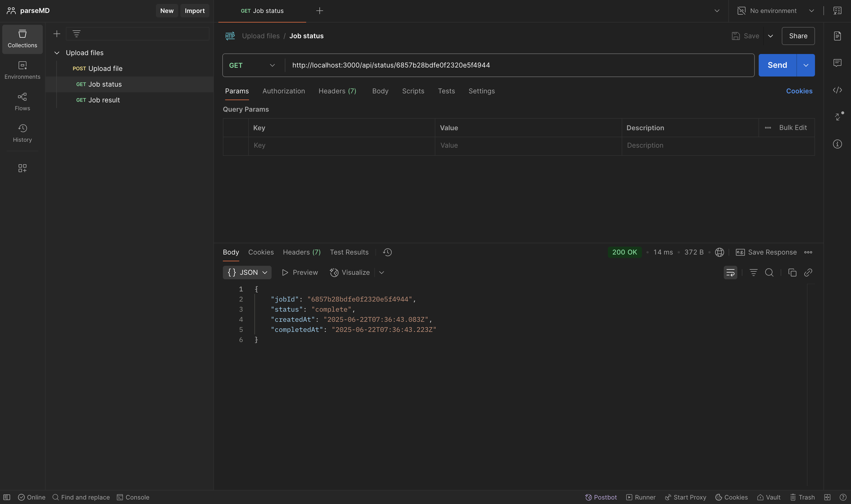Click the request URL input field
The image size is (851, 504).
tap(520, 65)
